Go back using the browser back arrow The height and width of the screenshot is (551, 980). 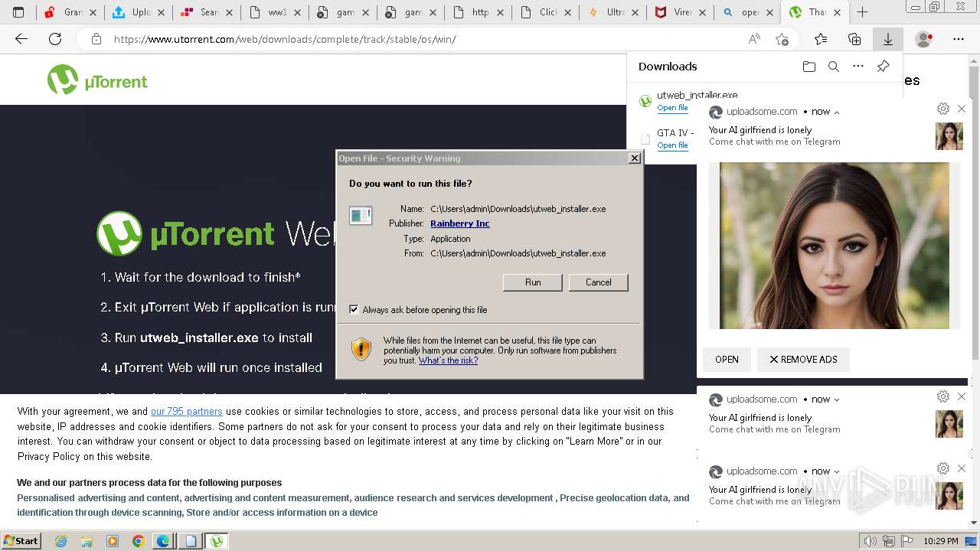pos(21,39)
